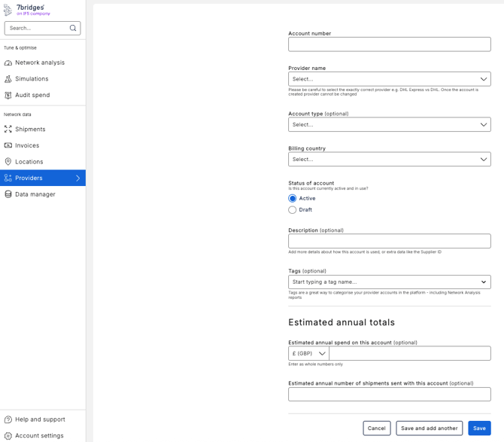Click Save and add another
504x442 pixels.
(x=429, y=428)
